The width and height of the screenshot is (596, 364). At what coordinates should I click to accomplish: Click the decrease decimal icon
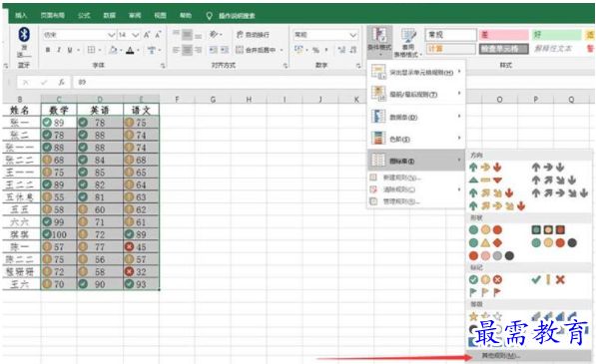click(353, 50)
